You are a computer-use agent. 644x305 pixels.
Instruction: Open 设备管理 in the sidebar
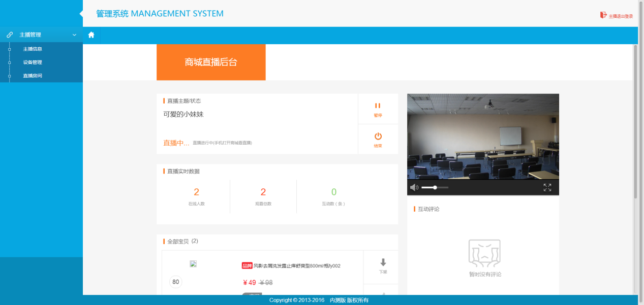pyautogui.click(x=33, y=62)
